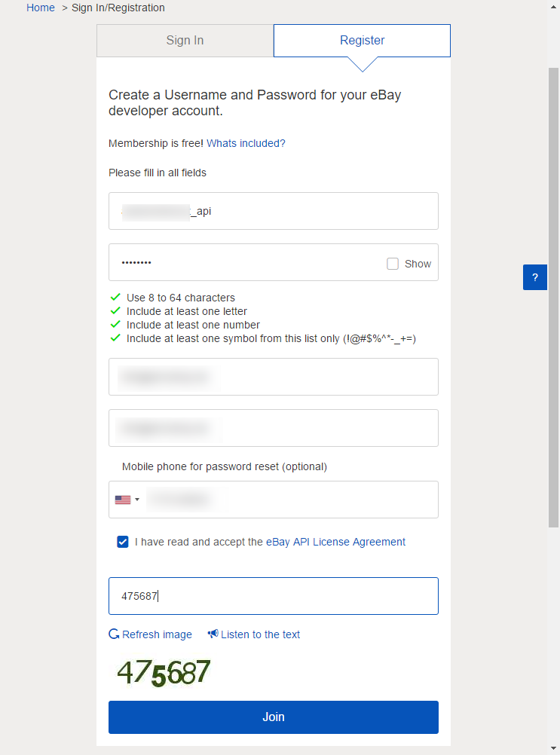
Task: Click the 'Include at least one letter' text
Action: 187,311
